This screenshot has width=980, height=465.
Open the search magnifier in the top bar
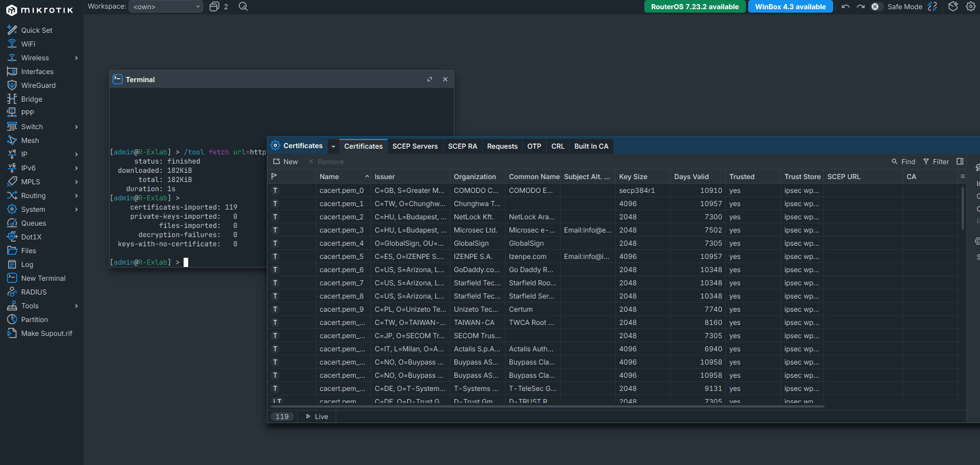click(x=243, y=6)
